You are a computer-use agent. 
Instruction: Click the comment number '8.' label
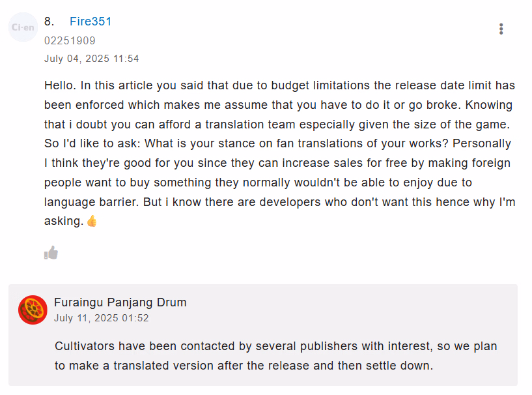pyautogui.click(x=49, y=22)
